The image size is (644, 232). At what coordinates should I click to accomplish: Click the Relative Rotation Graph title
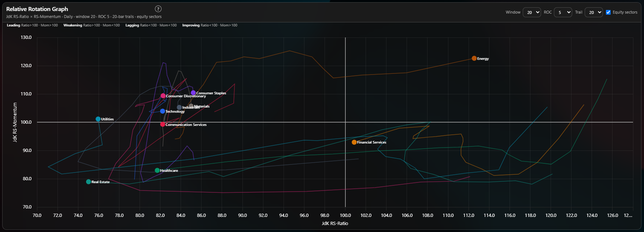click(37, 9)
